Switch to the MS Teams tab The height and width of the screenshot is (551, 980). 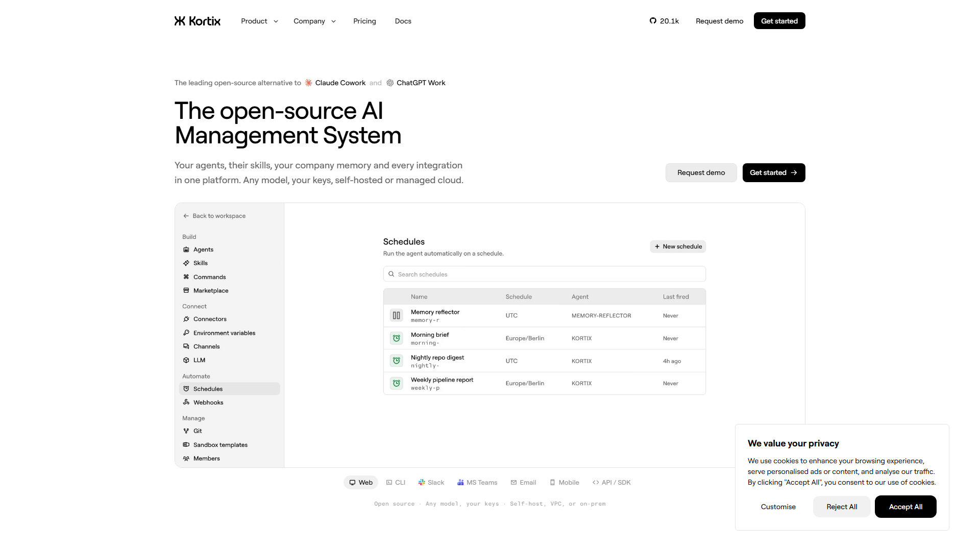[477, 483]
